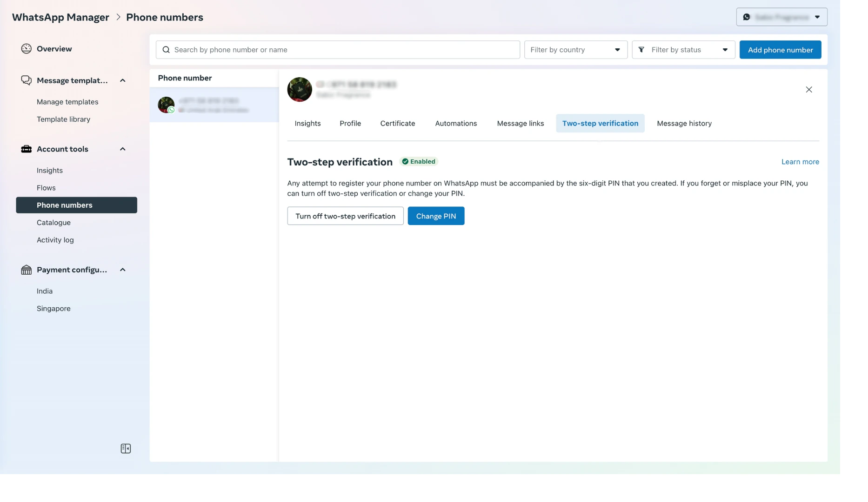
Task: Switch to the Certificate tab
Action: 398,123
